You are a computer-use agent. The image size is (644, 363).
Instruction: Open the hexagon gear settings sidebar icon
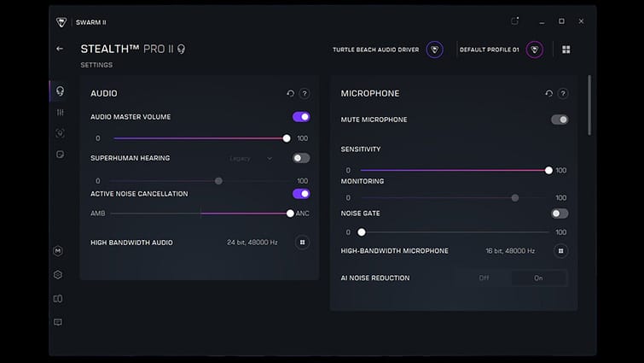[58, 275]
